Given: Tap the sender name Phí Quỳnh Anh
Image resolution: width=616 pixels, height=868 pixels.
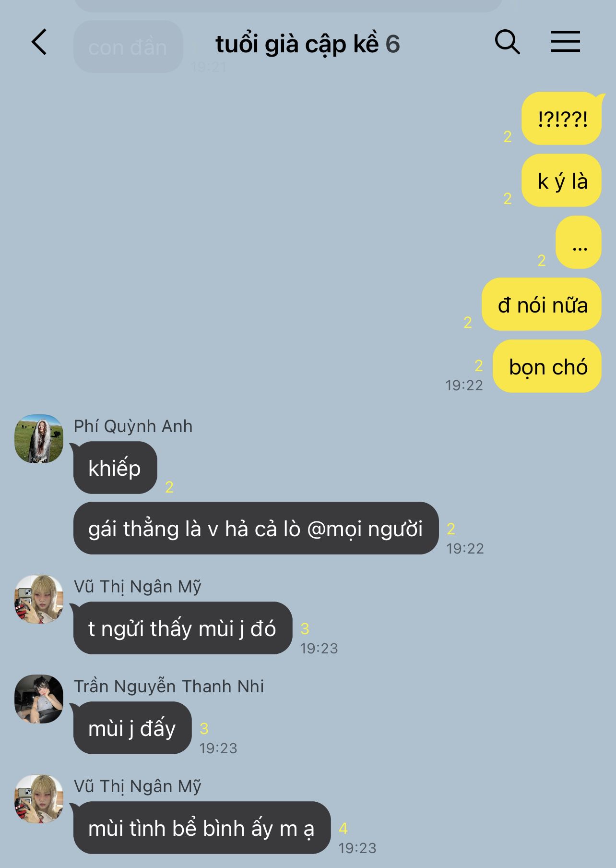Looking at the screenshot, I should [133, 426].
